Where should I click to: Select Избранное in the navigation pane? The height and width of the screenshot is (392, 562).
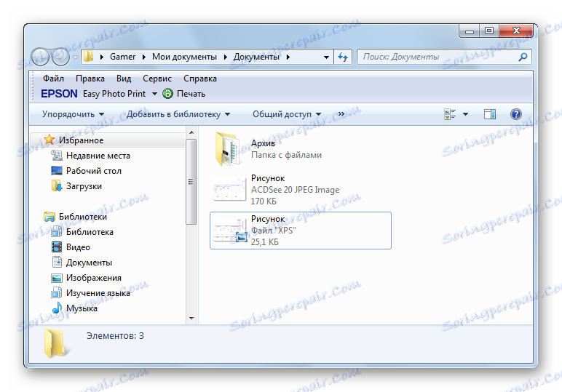click(81, 140)
